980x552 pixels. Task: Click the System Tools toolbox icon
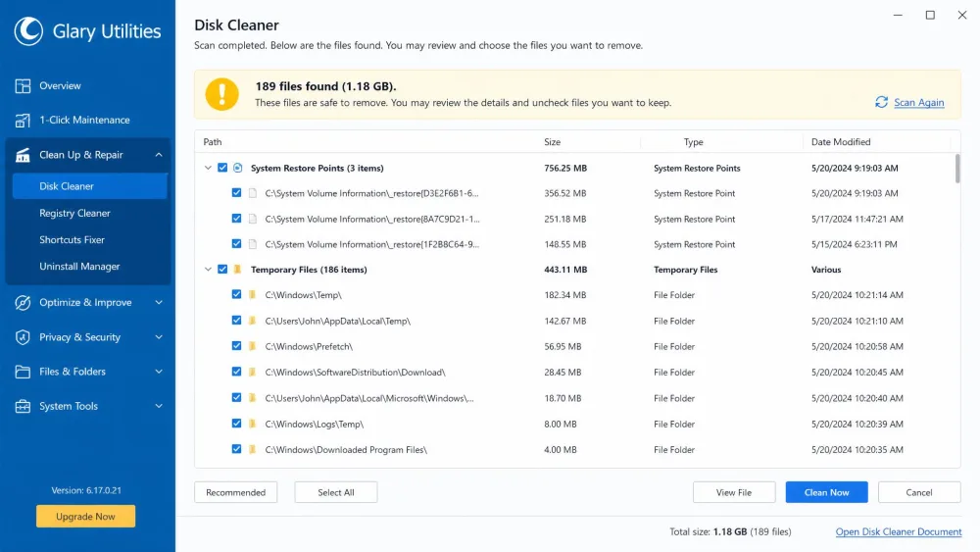[x=23, y=406]
